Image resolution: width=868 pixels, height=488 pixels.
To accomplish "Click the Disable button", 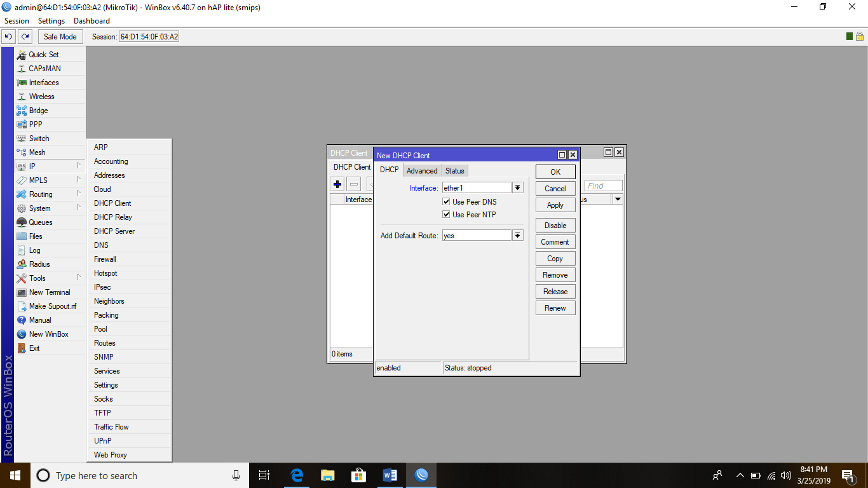I will [555, 226].
